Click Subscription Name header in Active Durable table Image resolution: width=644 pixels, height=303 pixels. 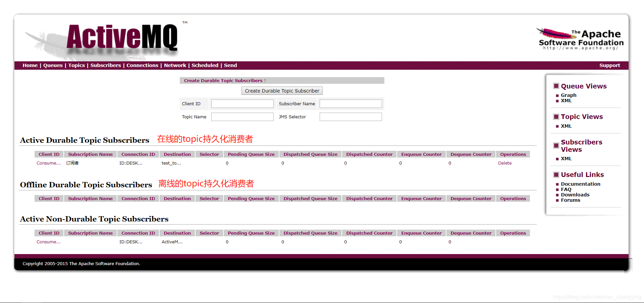tap(91, 154)
